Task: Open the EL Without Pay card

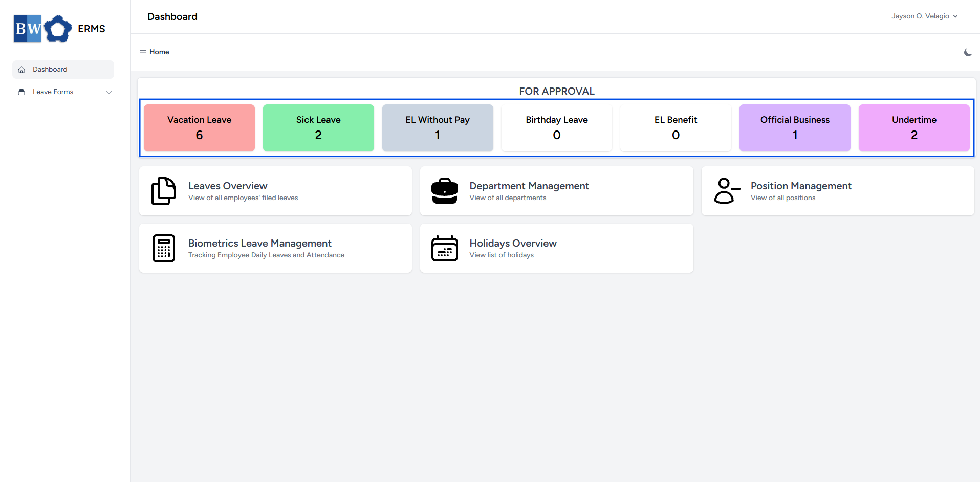Action: 438,128
